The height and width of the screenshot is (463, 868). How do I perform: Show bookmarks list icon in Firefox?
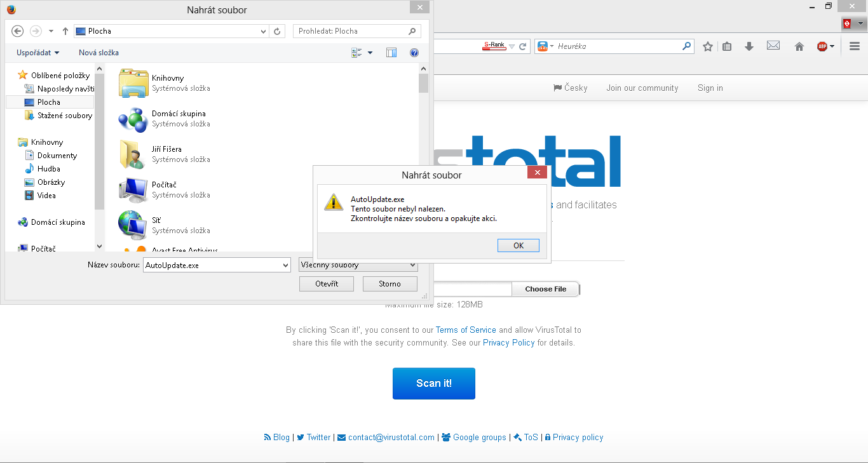[728, 46]
